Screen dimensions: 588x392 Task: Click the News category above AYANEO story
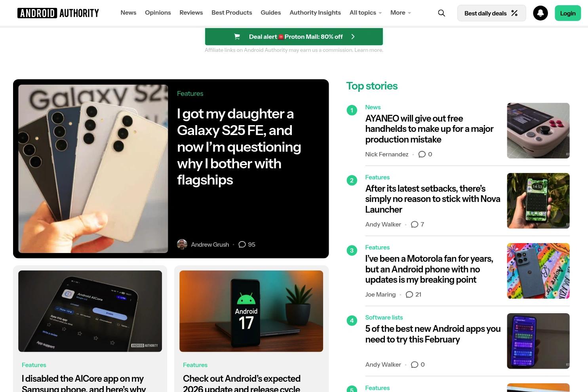[x=373, y=107]
